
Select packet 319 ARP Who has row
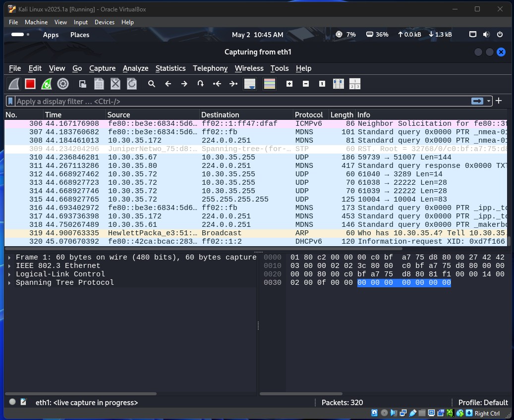[256, 233]
